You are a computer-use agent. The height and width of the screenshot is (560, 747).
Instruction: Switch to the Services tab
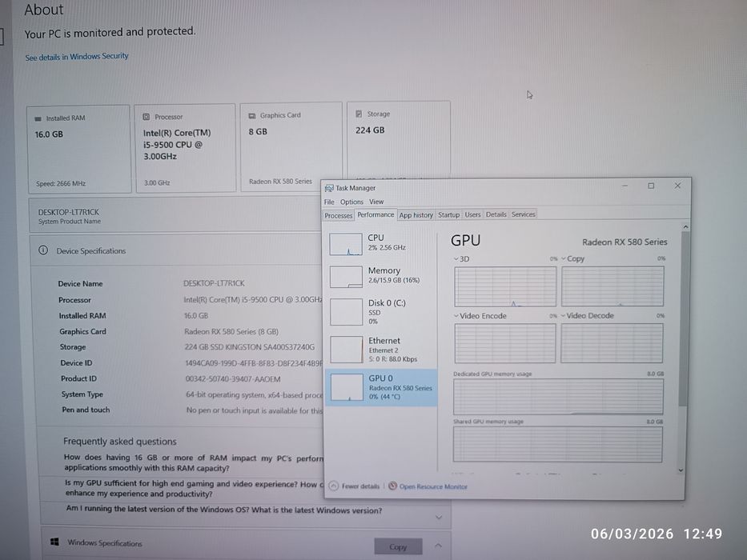(523, 214)
